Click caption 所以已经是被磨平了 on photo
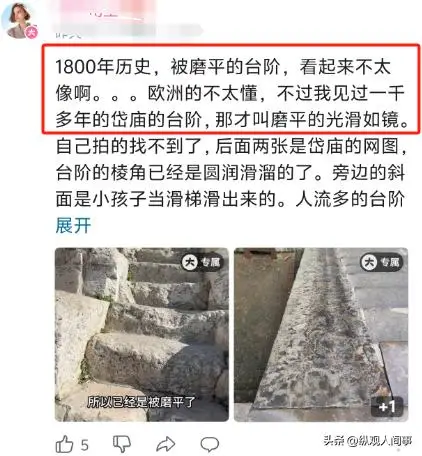Image resolution: width=422 pixels, height=456 pixels. click(x=141, y=402)
